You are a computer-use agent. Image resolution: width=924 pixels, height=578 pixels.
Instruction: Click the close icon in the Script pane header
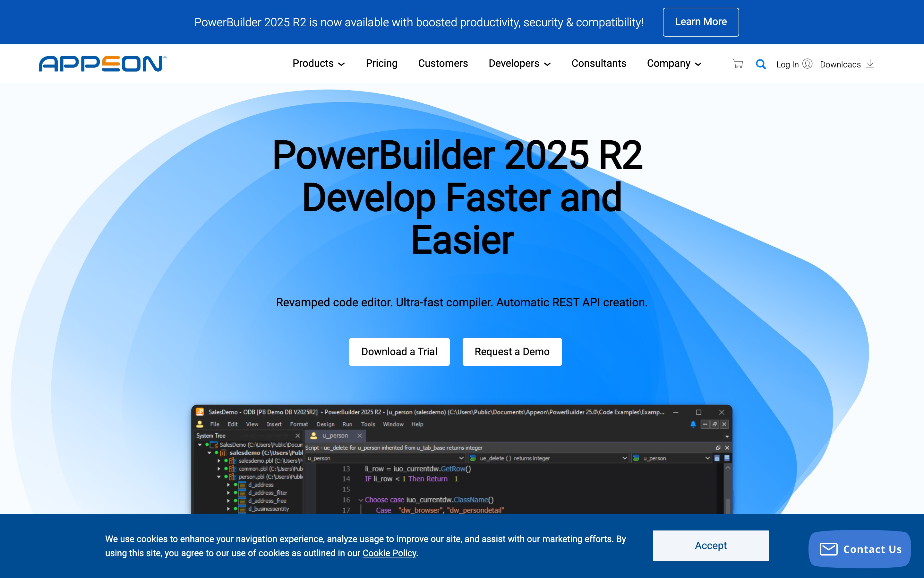[727, 448]
